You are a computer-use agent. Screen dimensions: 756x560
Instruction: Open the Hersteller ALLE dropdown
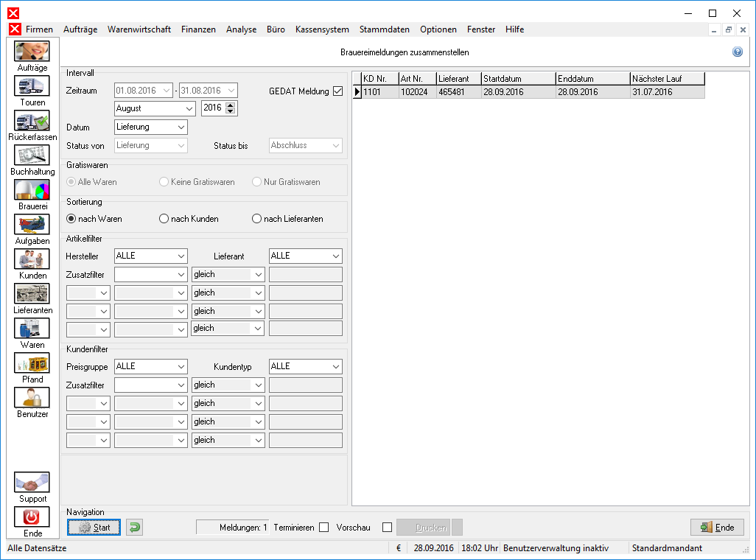pos(151,256)
